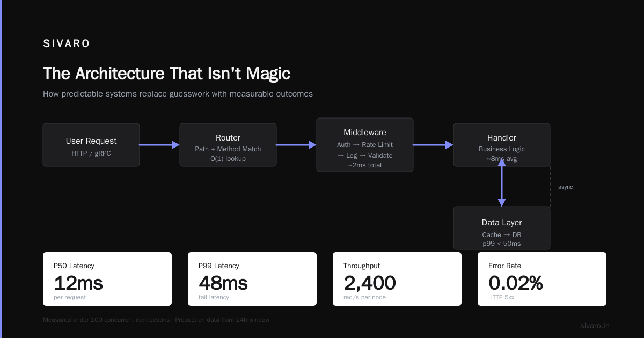Click the double-headed arrow above Data Layer
The image size is (644, 338).
click(x=502, y=182)
